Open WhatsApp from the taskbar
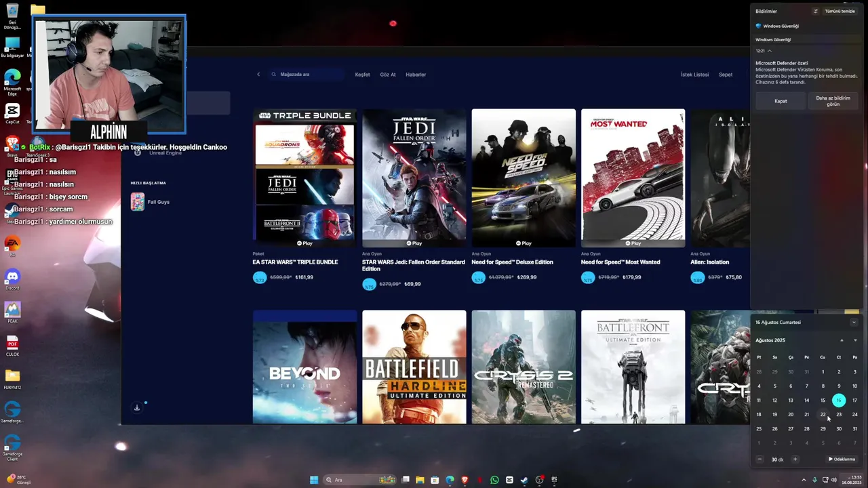The width and height of the screenshot is (868, 488). pos(494,480)
